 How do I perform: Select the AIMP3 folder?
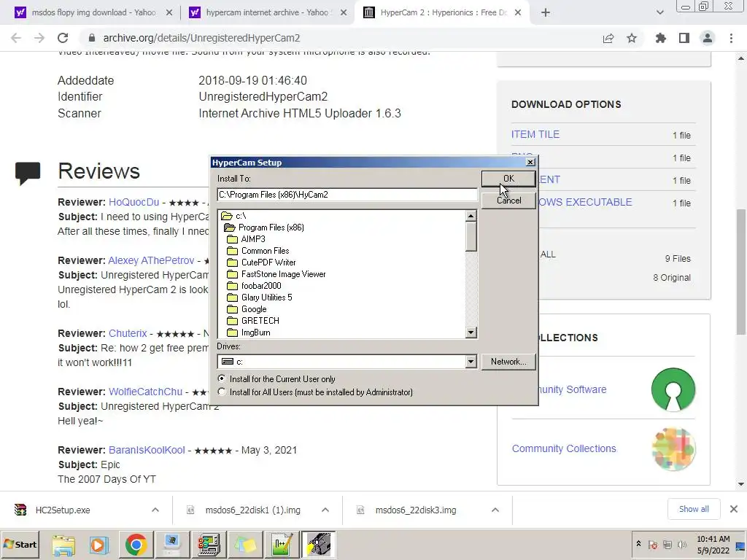click(247, 239)
